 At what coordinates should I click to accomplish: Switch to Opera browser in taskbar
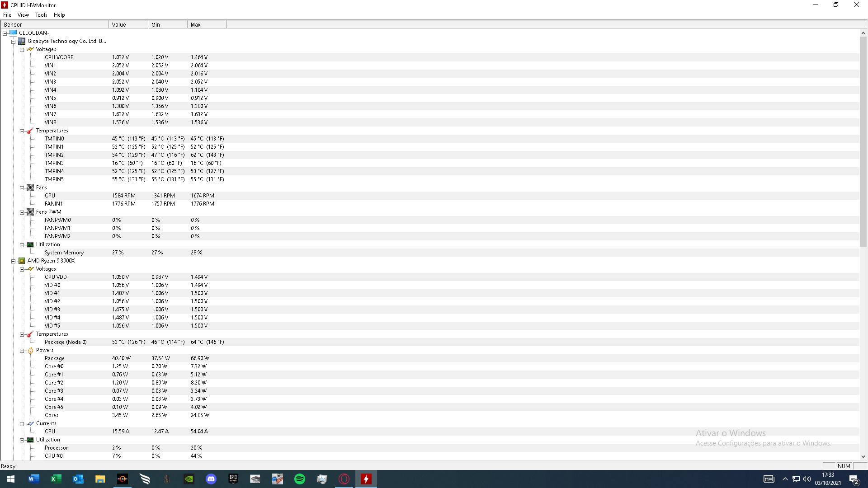(x=344, y=479)
